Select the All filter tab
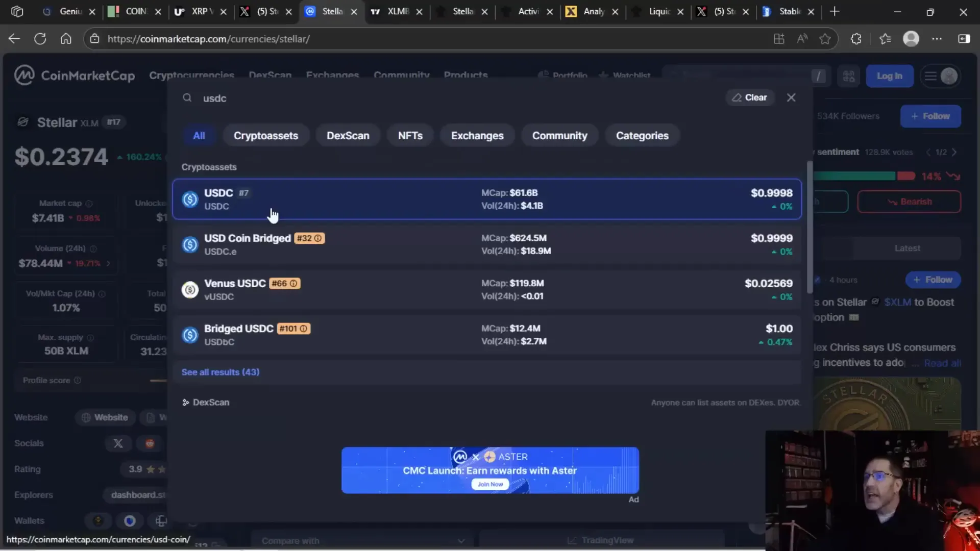 [x=199, y=136]
